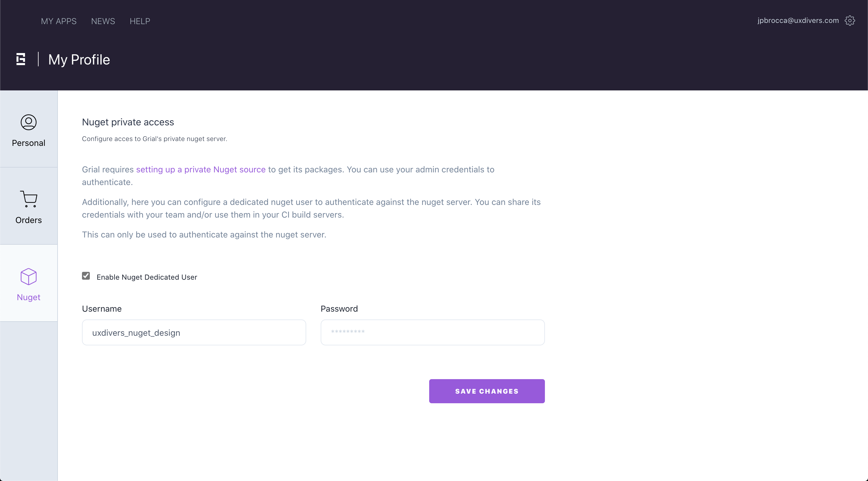Viewport: 868px width, 481px height.
Task: Click the Grial logo icon
Action: pyautogui.click(x=21, y=59)
